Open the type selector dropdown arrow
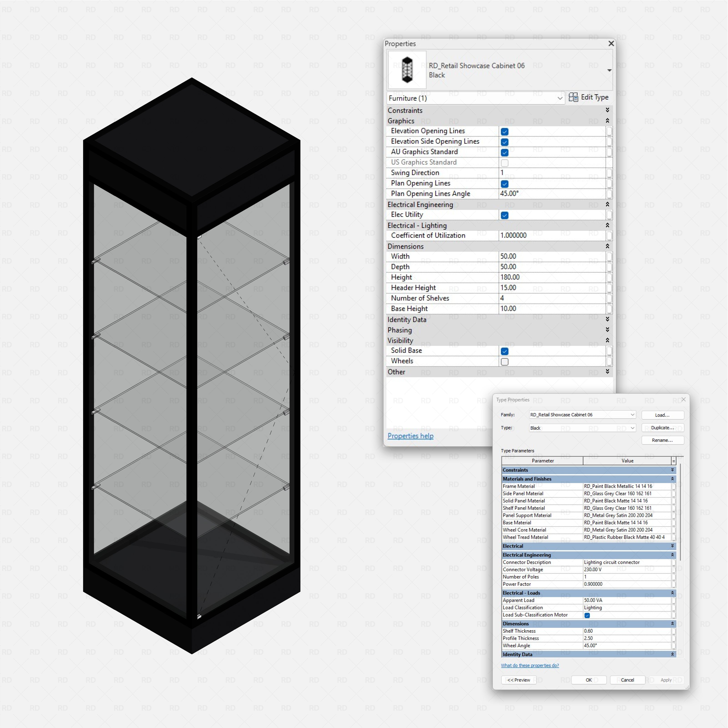This screenshot has width=728, height=728. point(609,71)
